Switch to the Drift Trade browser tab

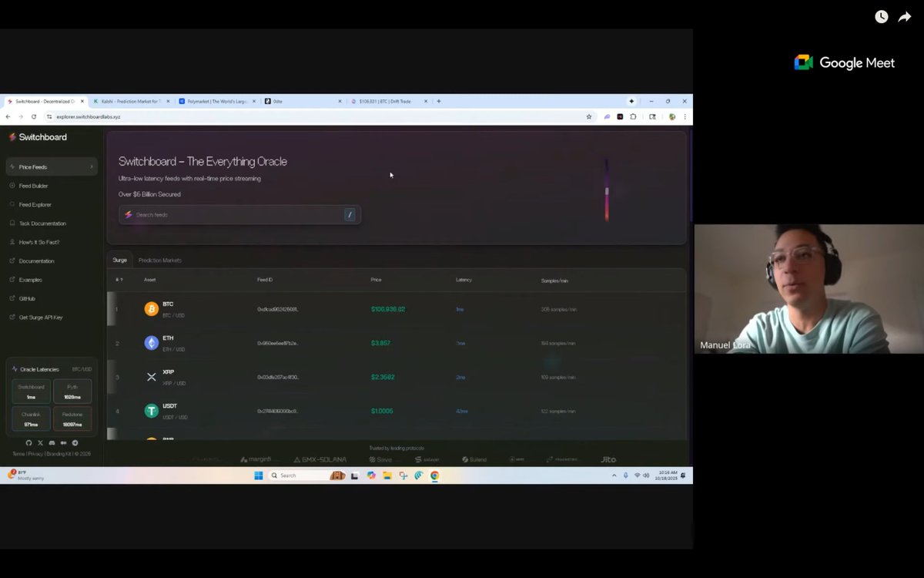click(389, 101)
